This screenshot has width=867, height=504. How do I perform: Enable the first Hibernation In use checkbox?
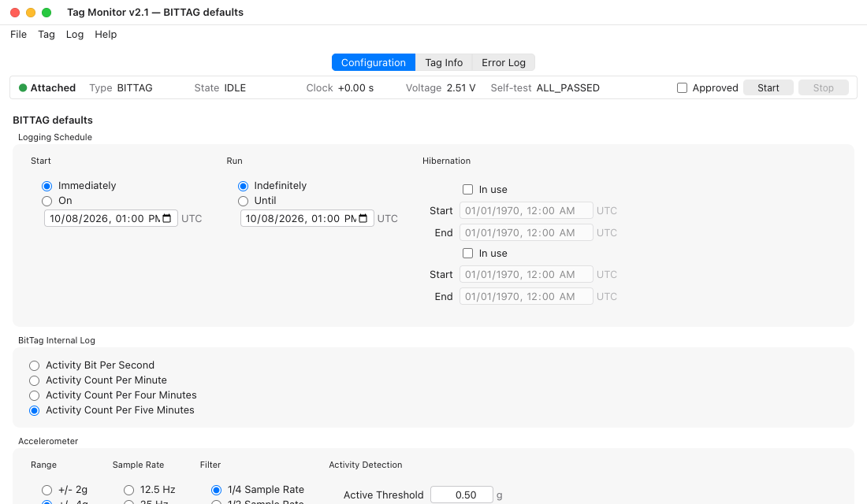click(x=467, y=190)
